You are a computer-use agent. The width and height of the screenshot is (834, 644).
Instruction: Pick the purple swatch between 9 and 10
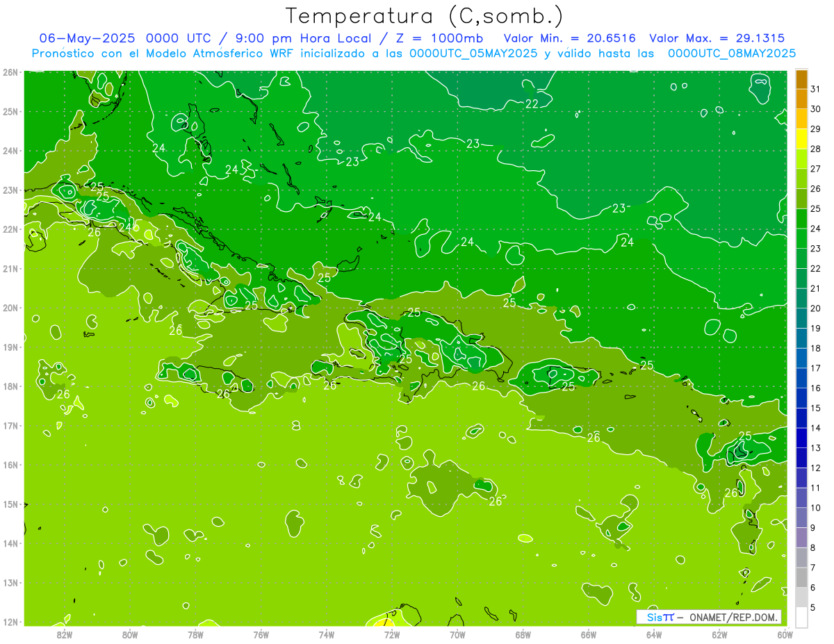tap(802, 518)
